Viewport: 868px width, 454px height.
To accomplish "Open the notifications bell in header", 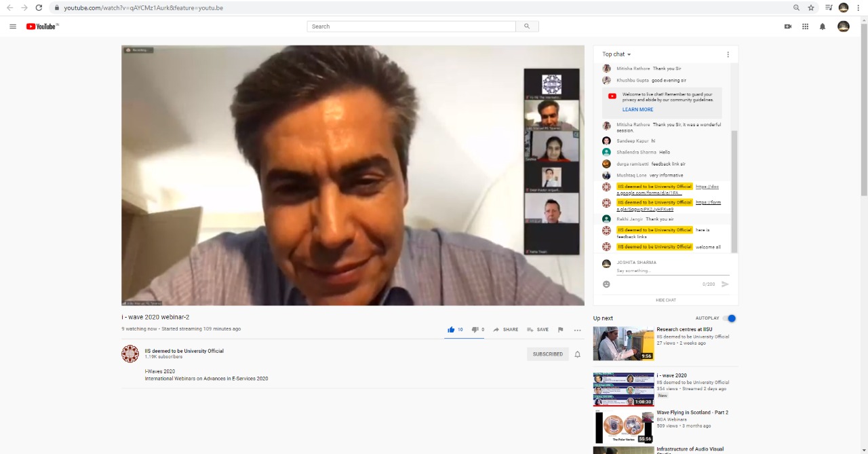I will pos(823,26).
